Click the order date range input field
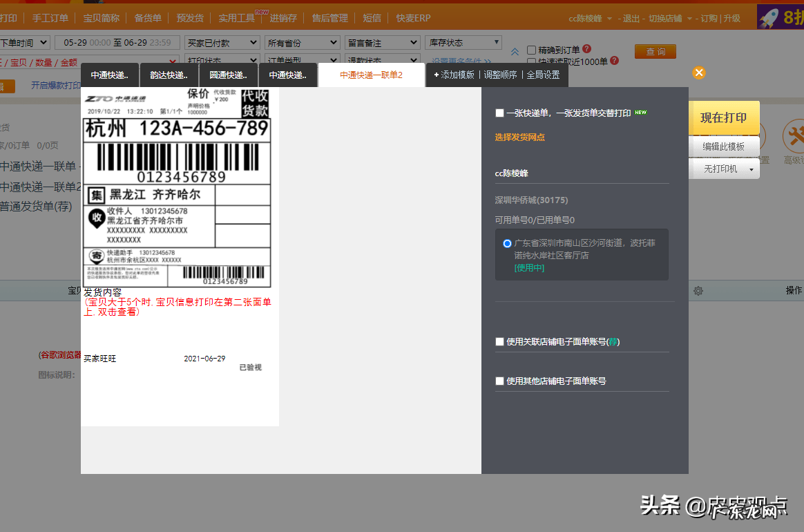 (117, 42)
